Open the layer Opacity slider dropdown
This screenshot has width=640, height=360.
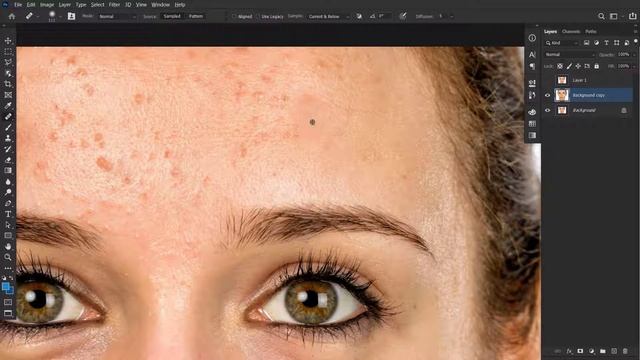[x=634, y=54]
